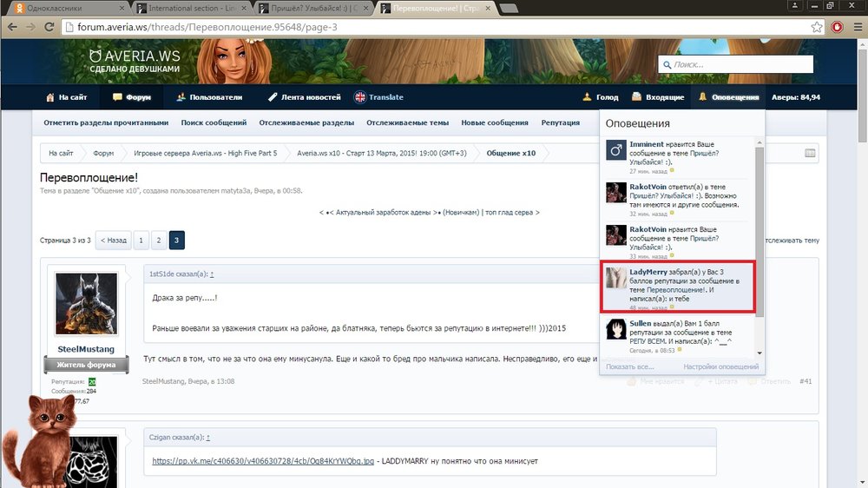This screenshot has width=868, height=488.
Task: Expand the Пользователи navigation tab
Action: [208, 97]
